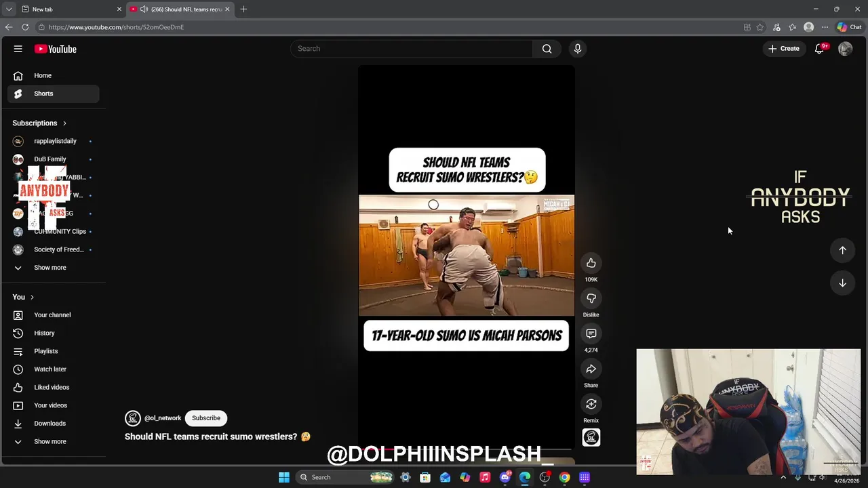
Task: Like the short with the thumbs-up icon
Action: click(x=591, y=263)
